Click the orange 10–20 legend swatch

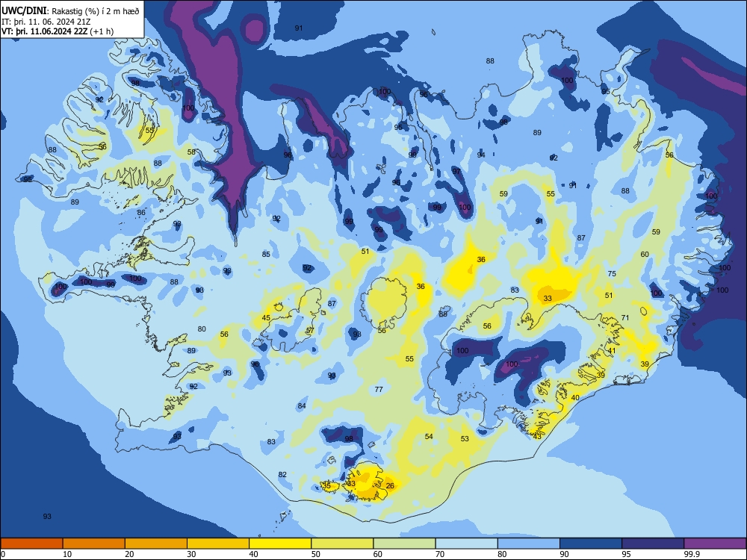point(94,544)
